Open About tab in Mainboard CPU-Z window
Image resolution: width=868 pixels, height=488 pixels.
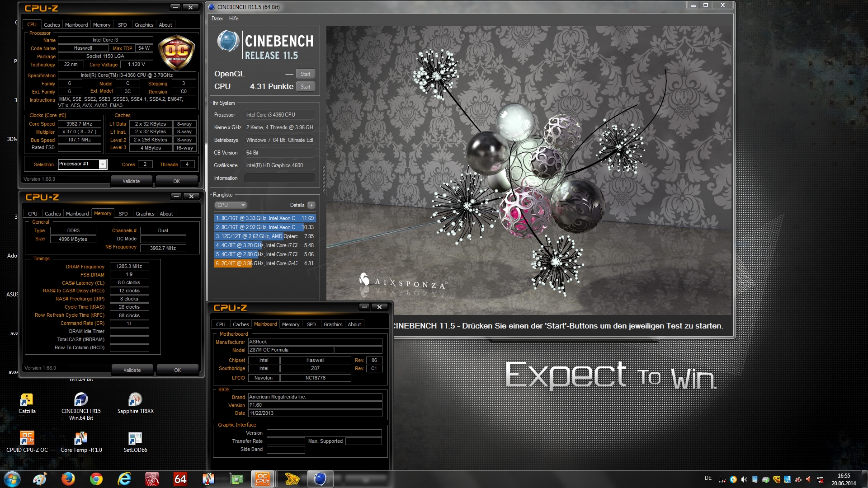pyautogui.click(x=354, y=324)
